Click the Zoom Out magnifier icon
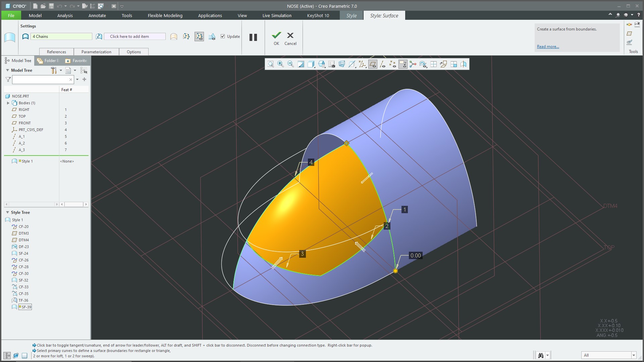The height and width of the screenshot is (362, 644). [x=290, y=64]
